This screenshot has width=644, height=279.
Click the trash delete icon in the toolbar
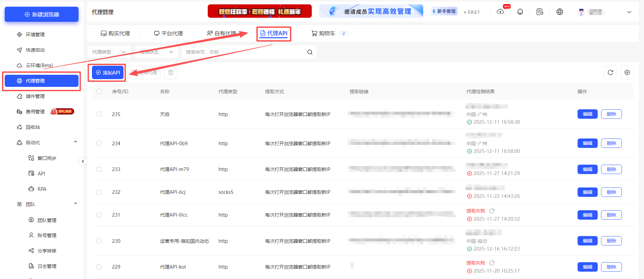point(171,72)
